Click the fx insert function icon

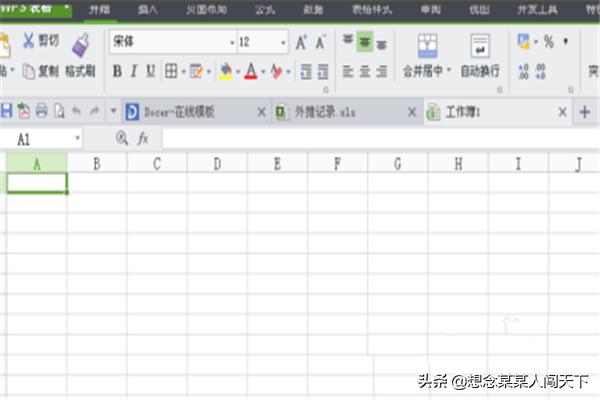tap(143, 139)
